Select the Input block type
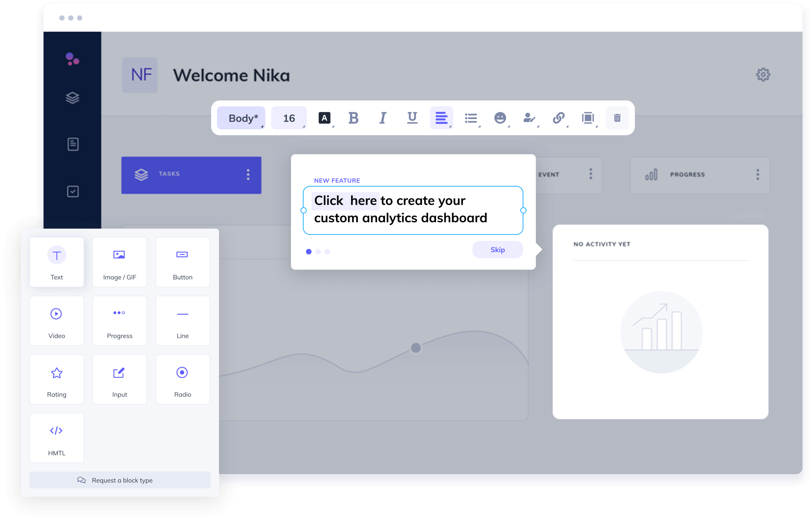The width and height of the screenshot is (812, 520). (x=119, y=379)
